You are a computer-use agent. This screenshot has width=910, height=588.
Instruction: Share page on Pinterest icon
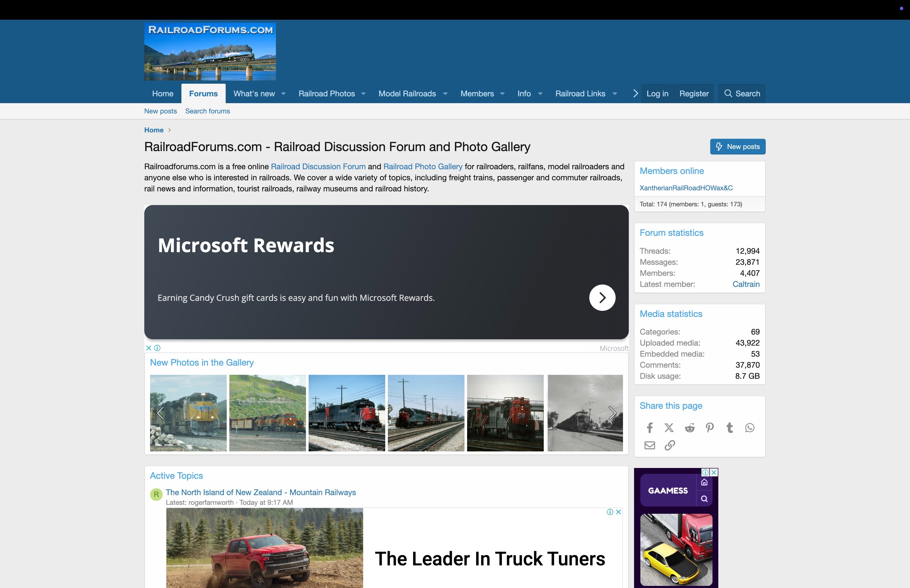(710, 428)
